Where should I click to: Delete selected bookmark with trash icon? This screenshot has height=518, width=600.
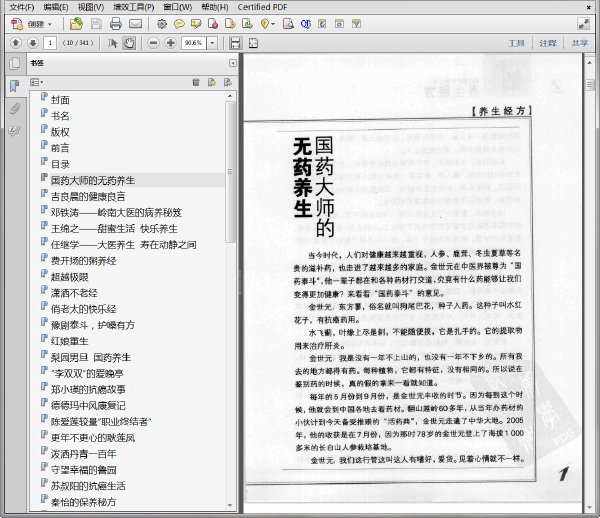196,82
